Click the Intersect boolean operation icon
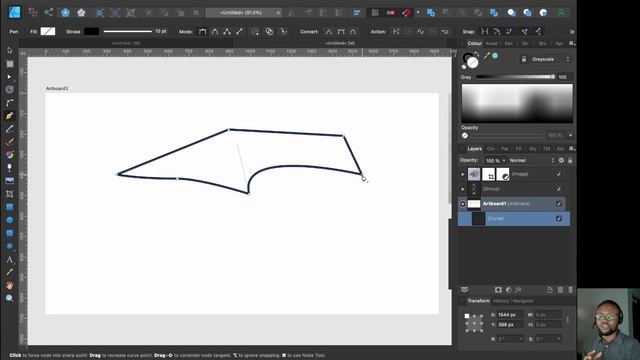640x360 pixels. pyautogui.click(x=462, y=13)
